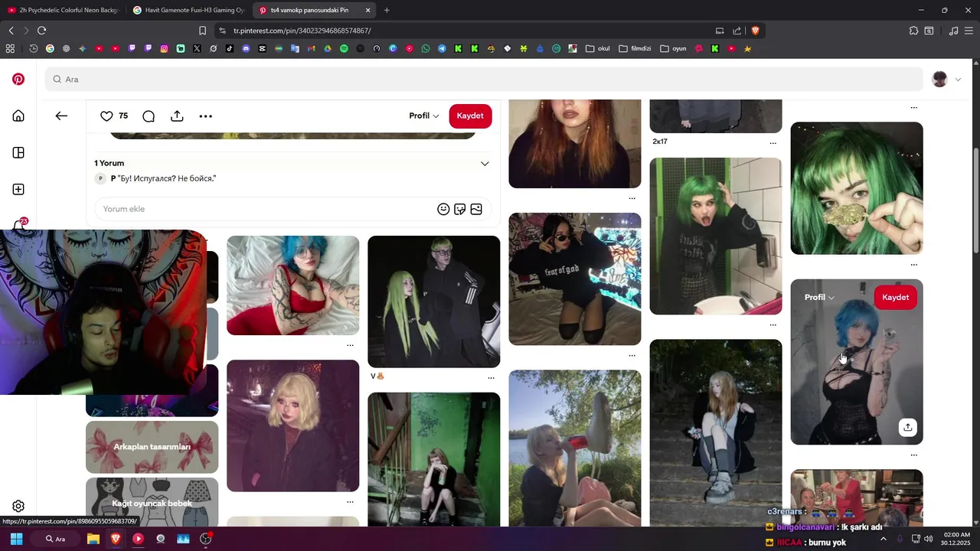
Task: Open Telegram bookmark icon
Action: click(442, 48)
